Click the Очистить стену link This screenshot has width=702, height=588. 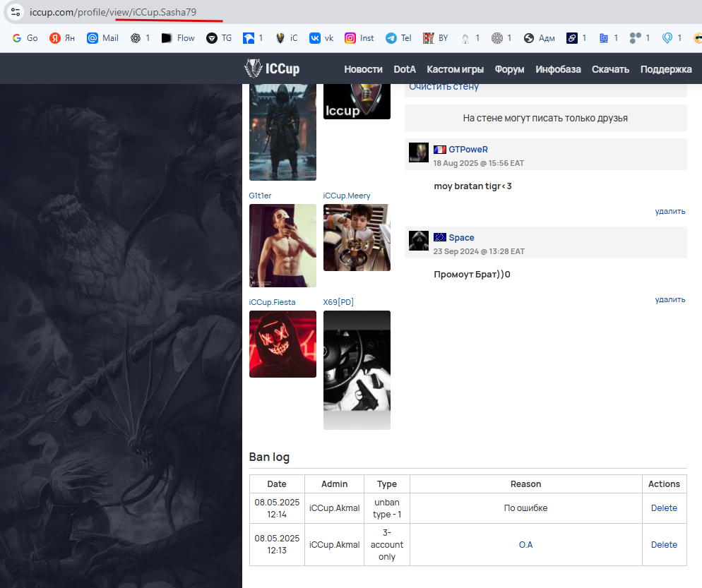coord(444,87)
